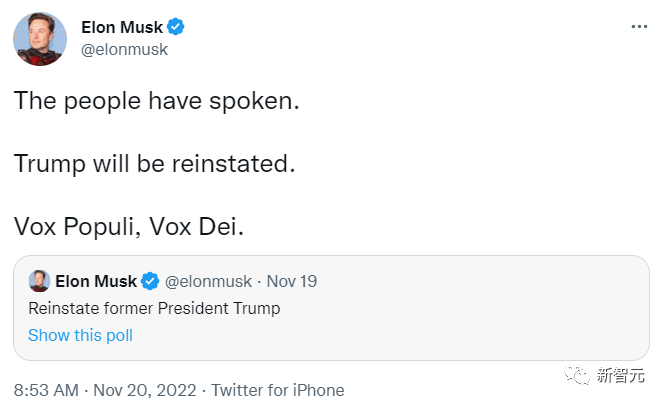Open the three-dot more options menu
The width and height of the screenshot is (666, 404).
tap(639, 27)
